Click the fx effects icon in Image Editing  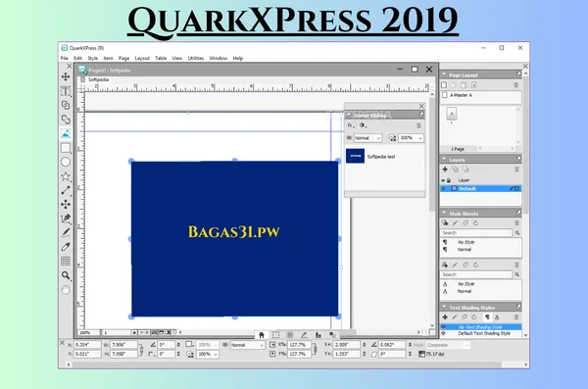pyautogui.click(x=350, y=125)
